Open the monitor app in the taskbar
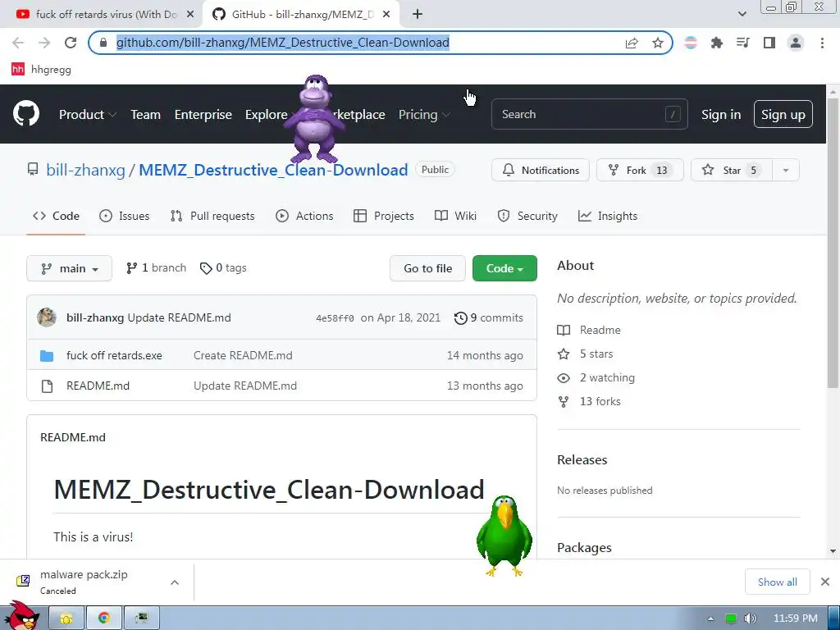 click(141, 619)
